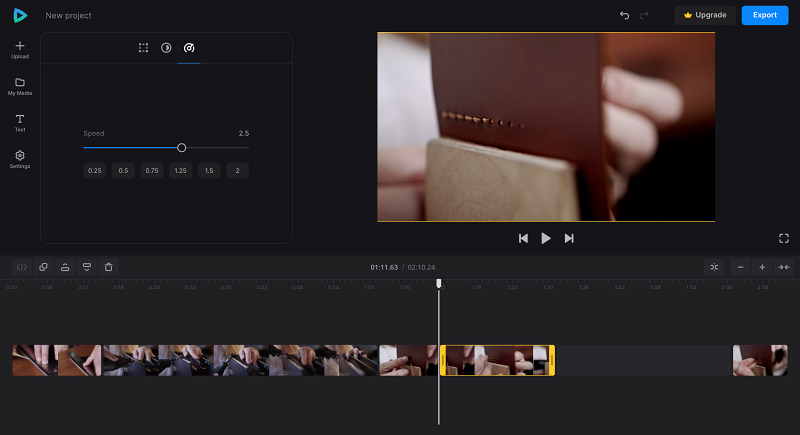Click the selected clip's right trim handle
The width and height of the screenshot is (800, 435).
[x=552, y=361]
